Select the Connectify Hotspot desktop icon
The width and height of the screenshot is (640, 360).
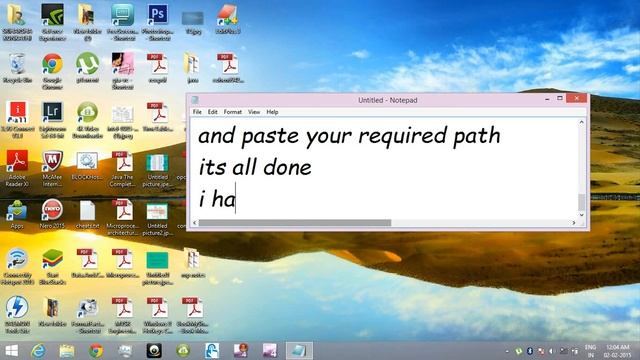coord(17,266)
